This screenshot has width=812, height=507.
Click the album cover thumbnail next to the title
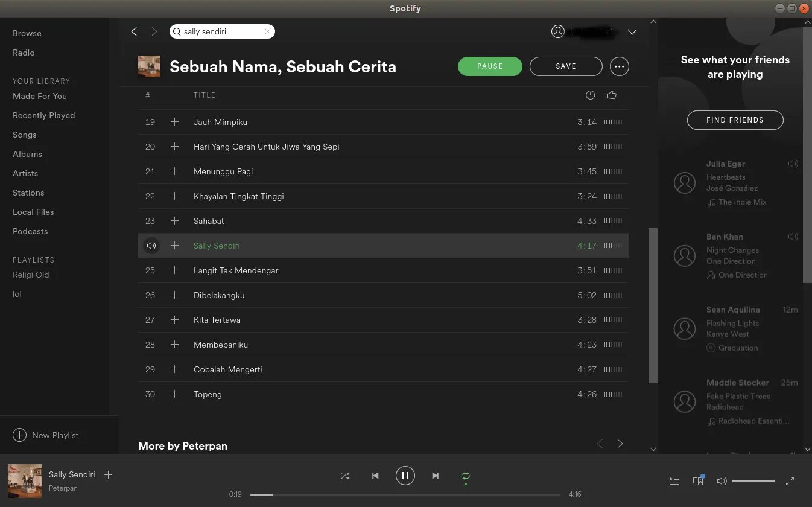(x=149, y=66)
